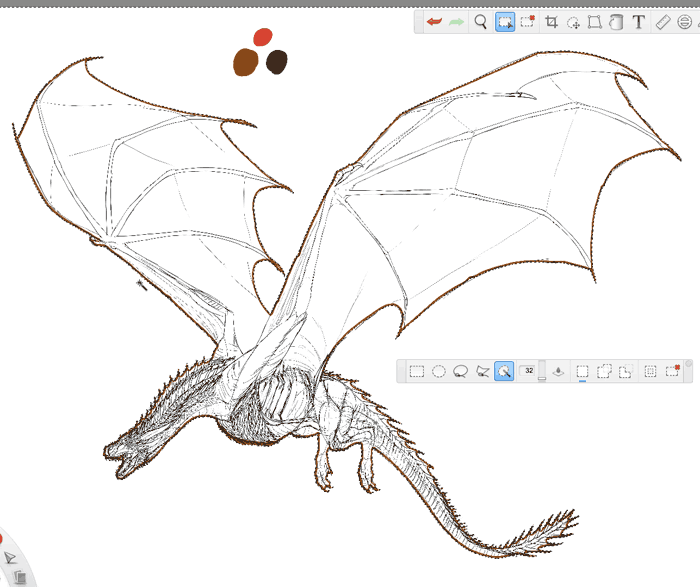
Task: Close the selection toolbar
Action: click(x=689, y=363)
